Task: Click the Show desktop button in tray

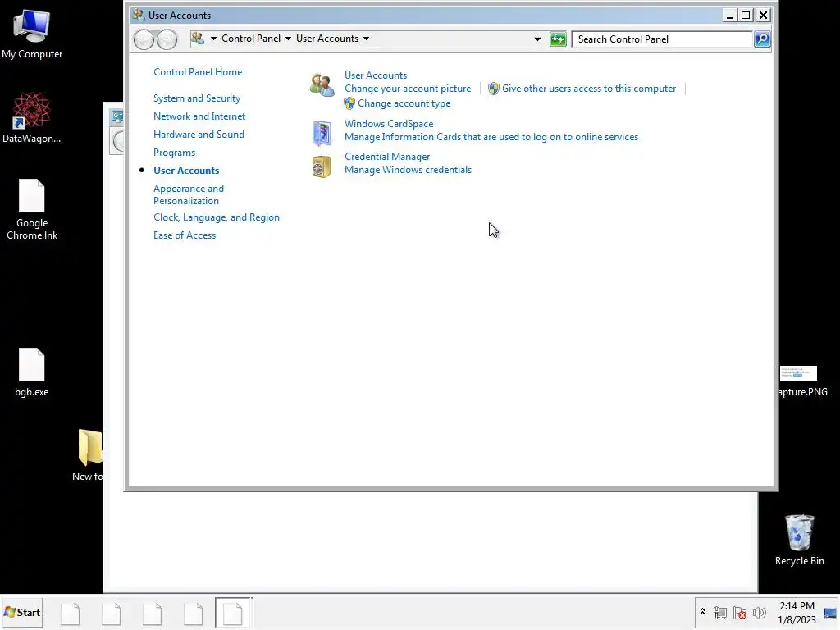Action: pyautogui.click(x=830, y=613)
